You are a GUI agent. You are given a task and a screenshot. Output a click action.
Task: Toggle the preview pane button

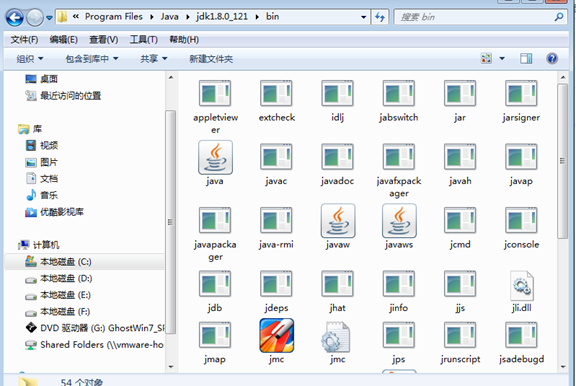(526, 58)
